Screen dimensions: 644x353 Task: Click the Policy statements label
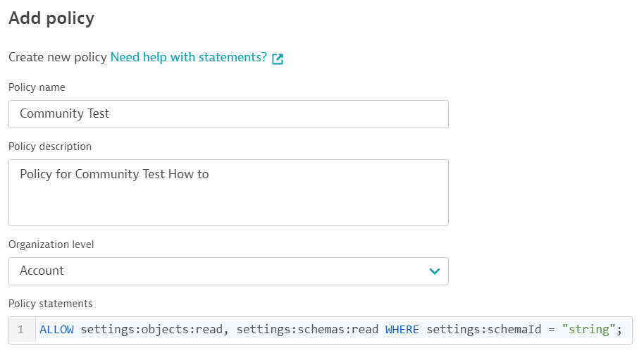[50, 304]
